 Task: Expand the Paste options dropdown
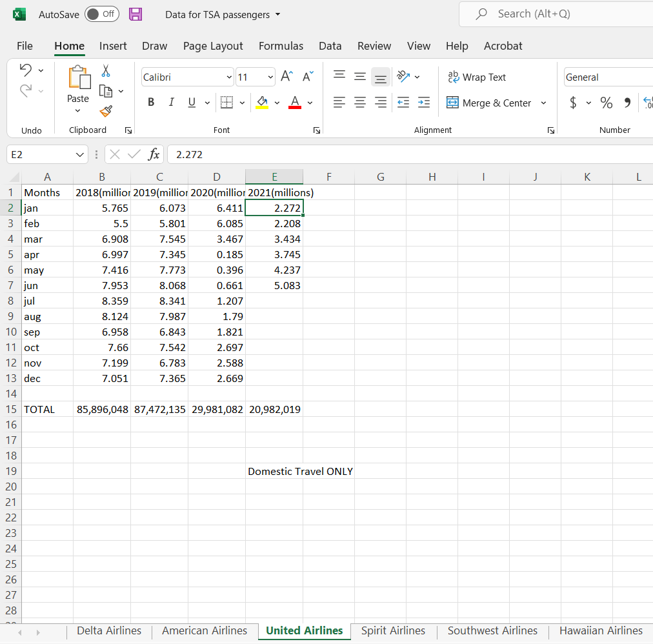coord(78,110)
